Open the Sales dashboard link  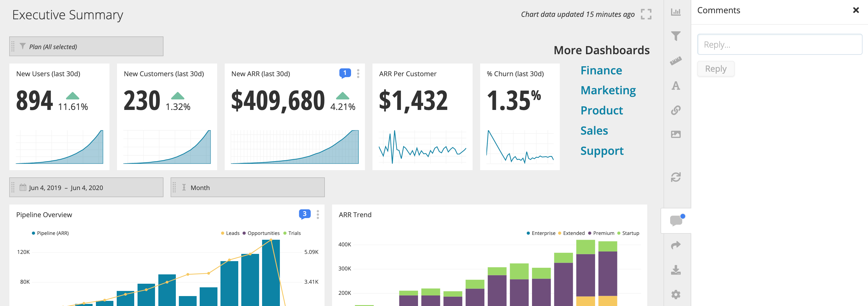point(594,131)
